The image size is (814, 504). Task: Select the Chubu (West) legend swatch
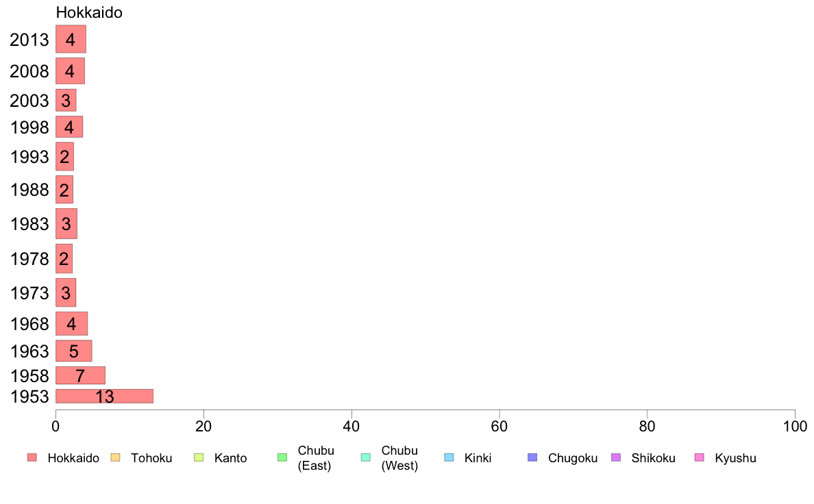coord(365,457)
